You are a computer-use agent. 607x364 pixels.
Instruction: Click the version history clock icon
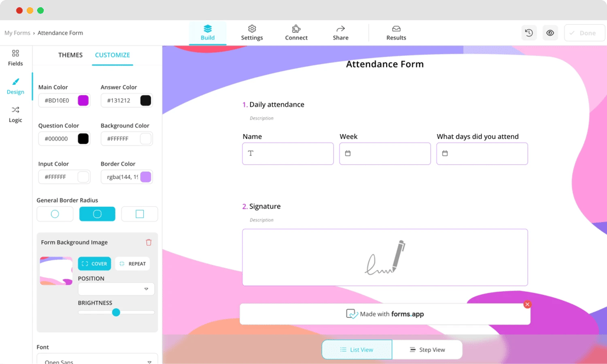529,33
